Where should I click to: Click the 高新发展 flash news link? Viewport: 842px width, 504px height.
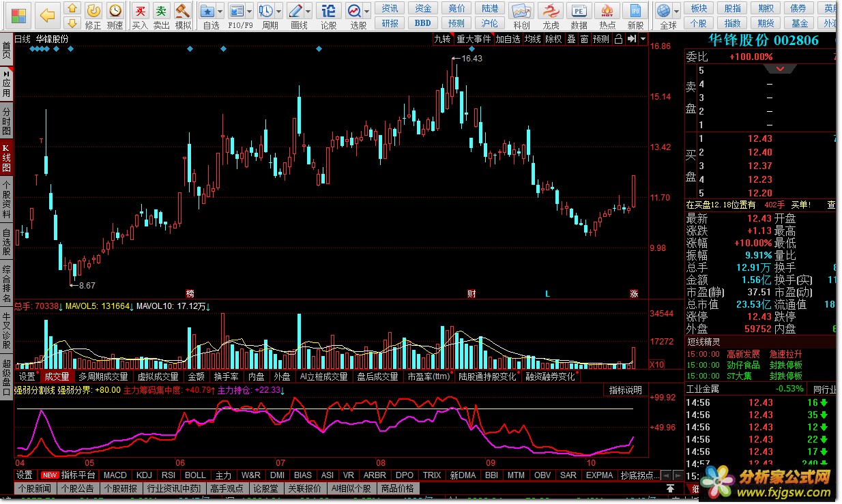pyautogui.click(x=742, y=355)
